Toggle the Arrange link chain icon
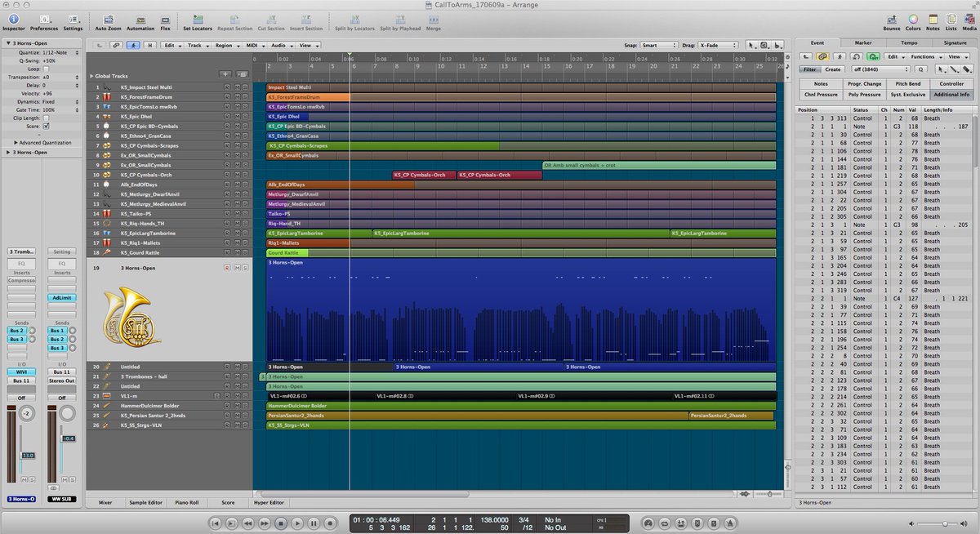This screenshot has height=534, width=980. (117, 46)
